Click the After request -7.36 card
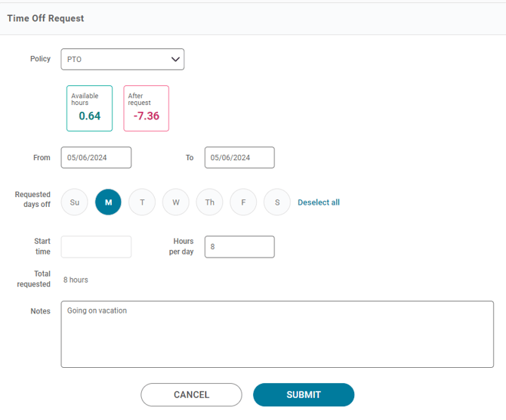The height and width of the screenshot is (420, 506). (x=147, y=109)
